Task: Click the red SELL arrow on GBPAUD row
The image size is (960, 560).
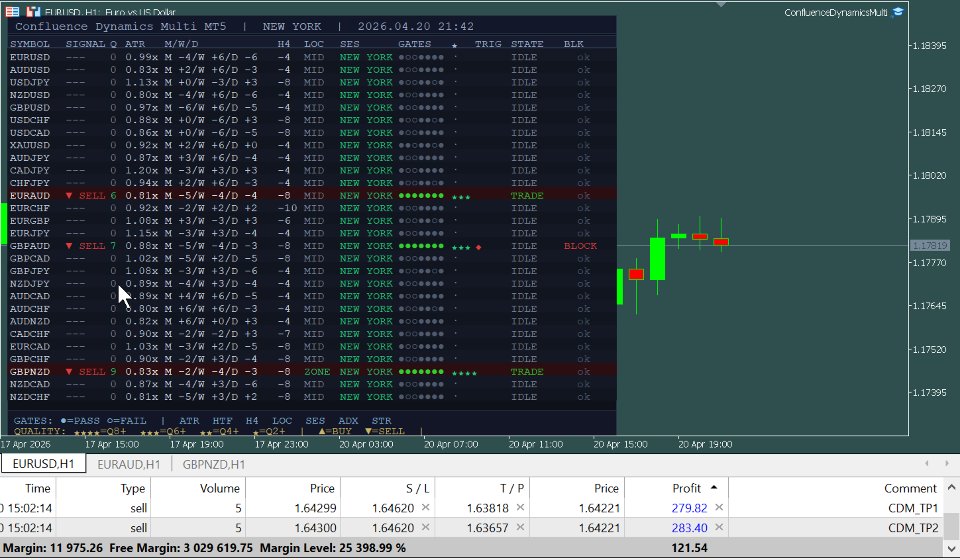Action: coord(69,246)
